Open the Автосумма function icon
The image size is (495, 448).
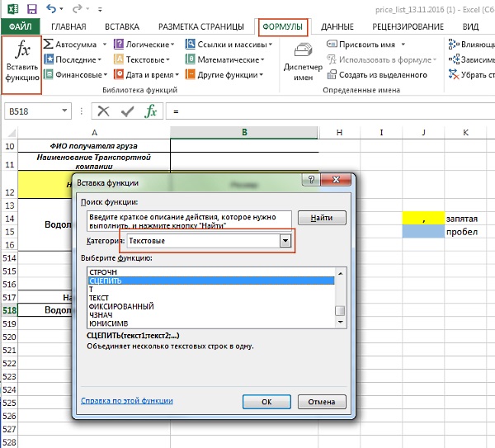click(x=49, y=44)
